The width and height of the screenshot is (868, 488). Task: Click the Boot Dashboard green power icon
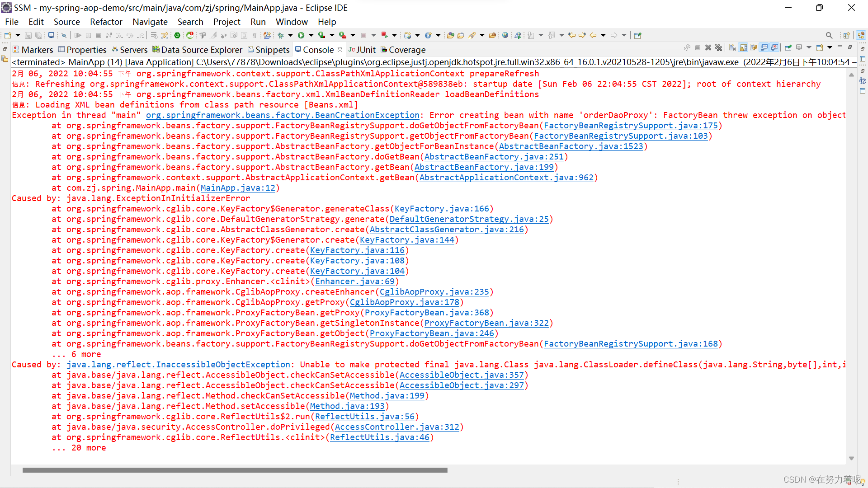click(177, 35)
